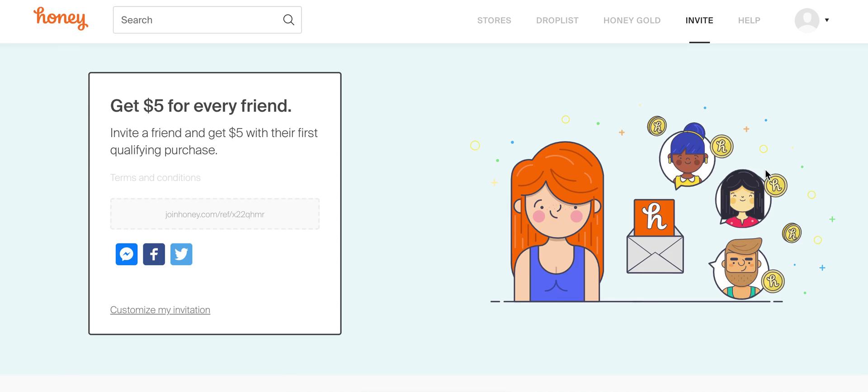Open the Help menu item
The height and width of the screenshot is (392, 868).
[749, 20]
